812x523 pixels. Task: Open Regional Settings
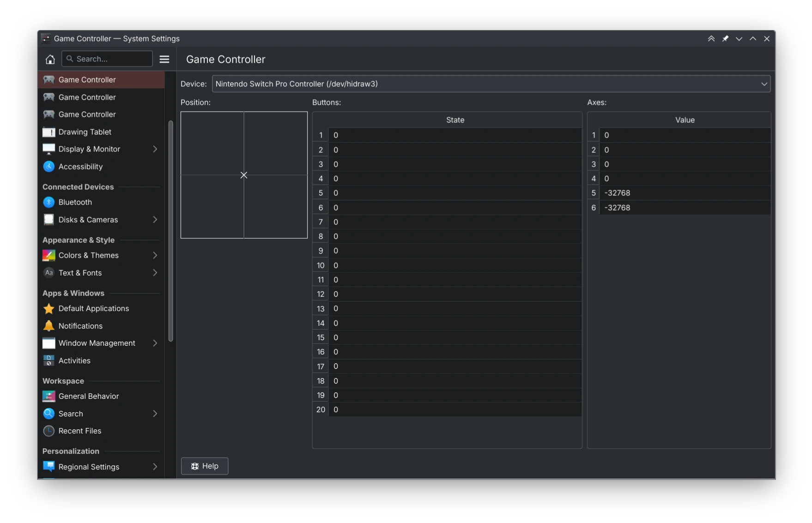tap(101, 467)
